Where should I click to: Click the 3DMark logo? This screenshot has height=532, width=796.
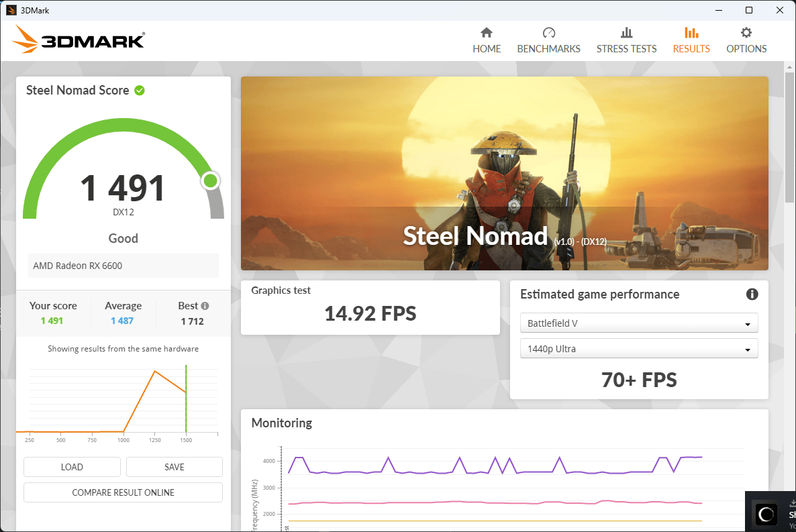coord(79,39)
